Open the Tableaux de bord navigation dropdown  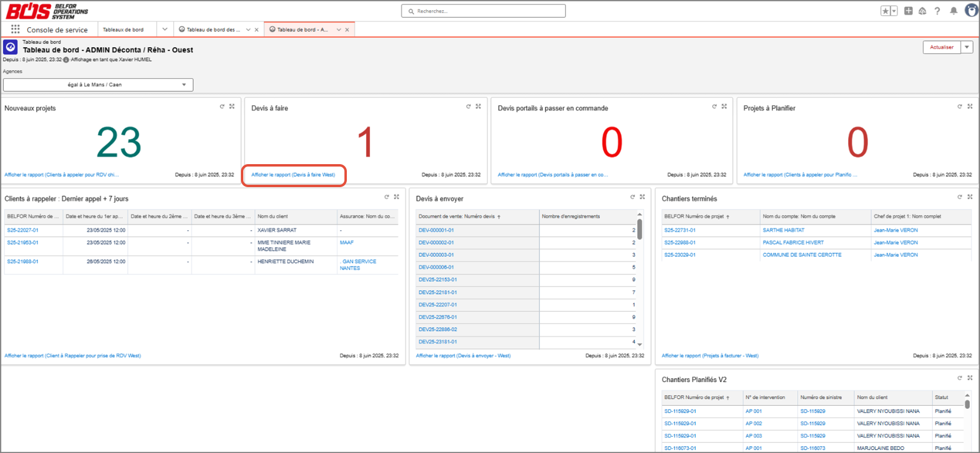coord(165,29)
